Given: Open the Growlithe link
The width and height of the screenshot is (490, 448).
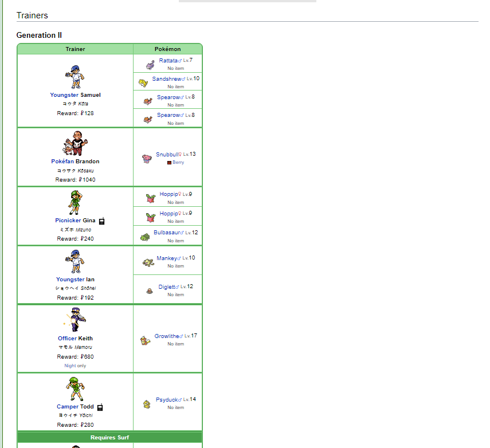Looking at the screenshot, I should [x=167, y=336].
